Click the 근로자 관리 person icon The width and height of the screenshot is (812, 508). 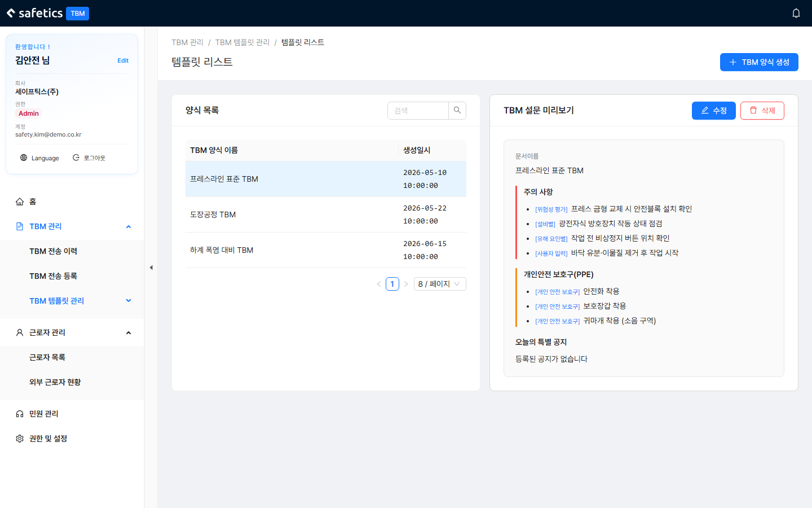[20, 332]
